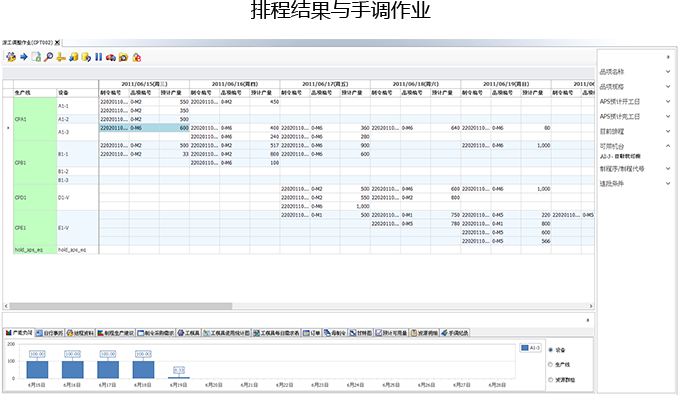Click the A1-3 blue legend swatch
Image resolution: width=678 pixels, height=395 pixels.
pos(525,348)
